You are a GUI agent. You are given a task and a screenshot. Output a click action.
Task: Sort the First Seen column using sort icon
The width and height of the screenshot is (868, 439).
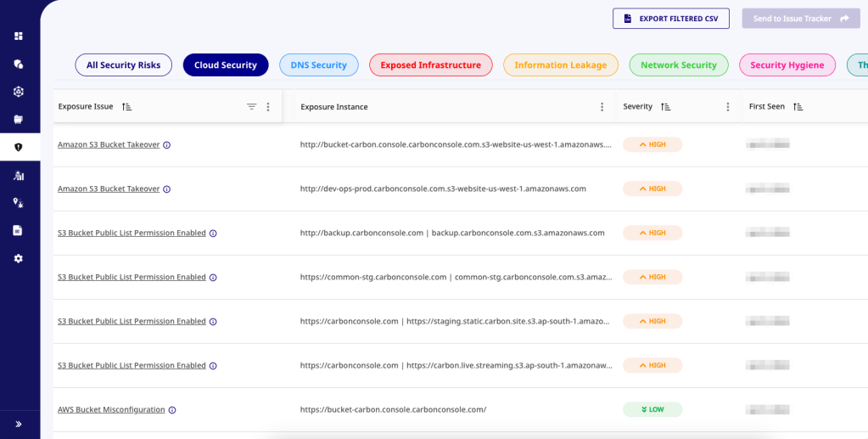pos(798,107)
